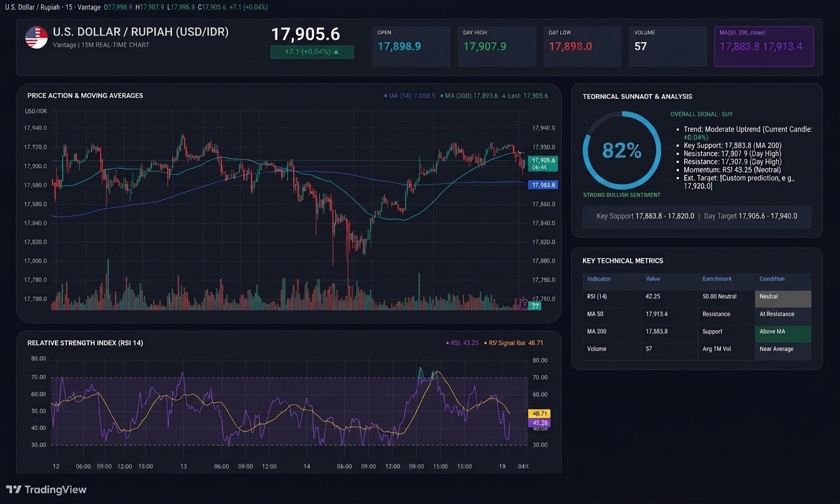This screenshot has width=840, height=504.
Task: Click the STRONG DULLISH SENTIMENT label
Action: point(621,195)
